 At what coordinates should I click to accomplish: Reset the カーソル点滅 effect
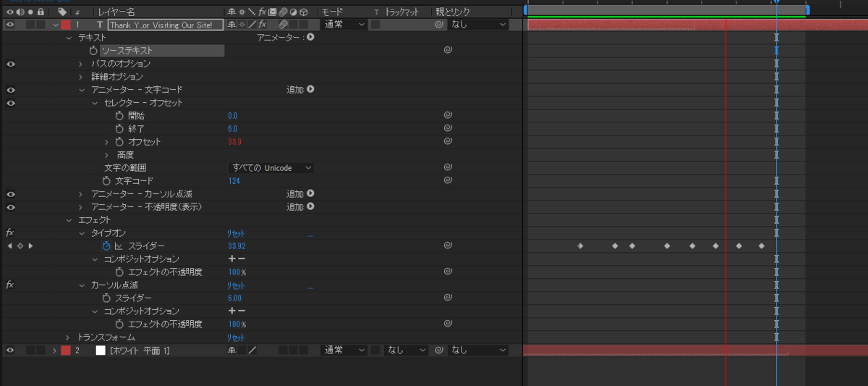(237, 285)
